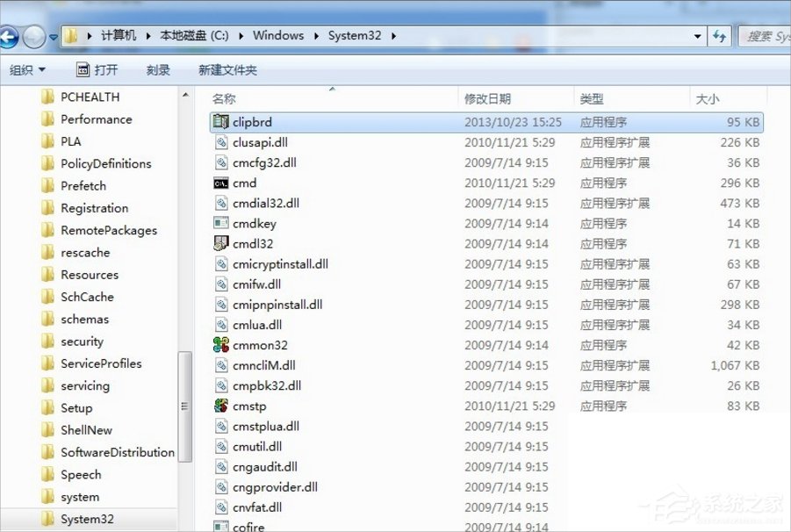Select the cmstp application icon

click(x=220, y=406)
